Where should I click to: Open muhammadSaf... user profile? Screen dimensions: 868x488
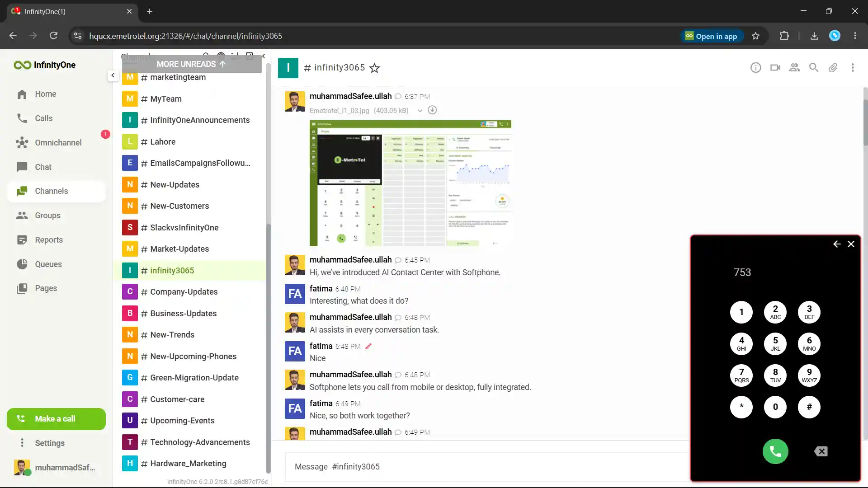(56, 468)
